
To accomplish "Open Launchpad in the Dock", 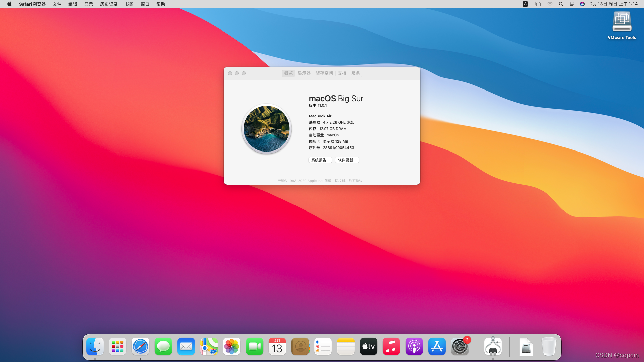I will click(x=118, y=346).
